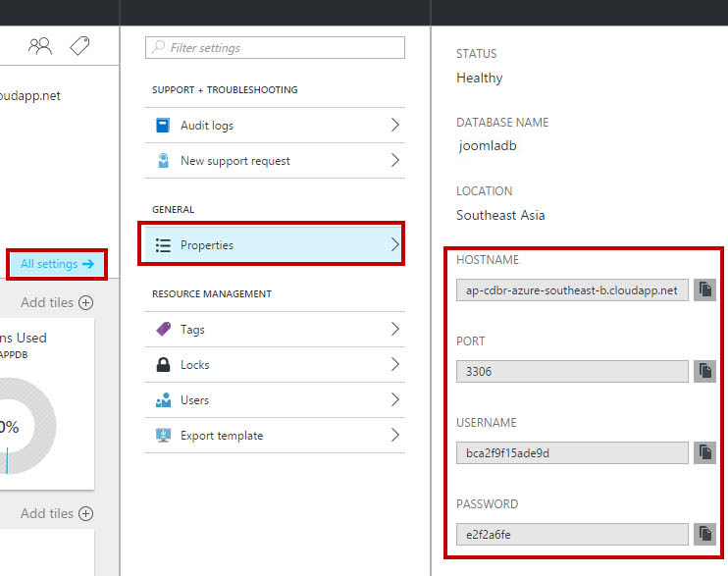
Task: Copy the hostname to clipboard
Action: [704, 289]
